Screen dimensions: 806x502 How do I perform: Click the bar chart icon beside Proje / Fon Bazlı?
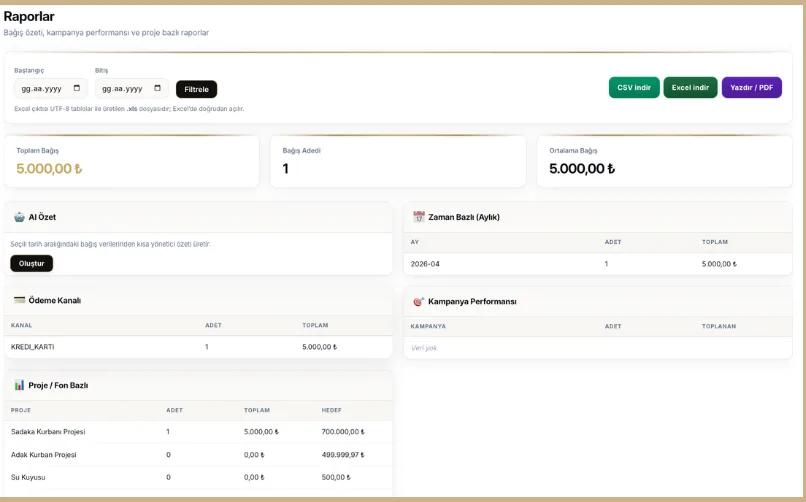click(x=19, y=385)
